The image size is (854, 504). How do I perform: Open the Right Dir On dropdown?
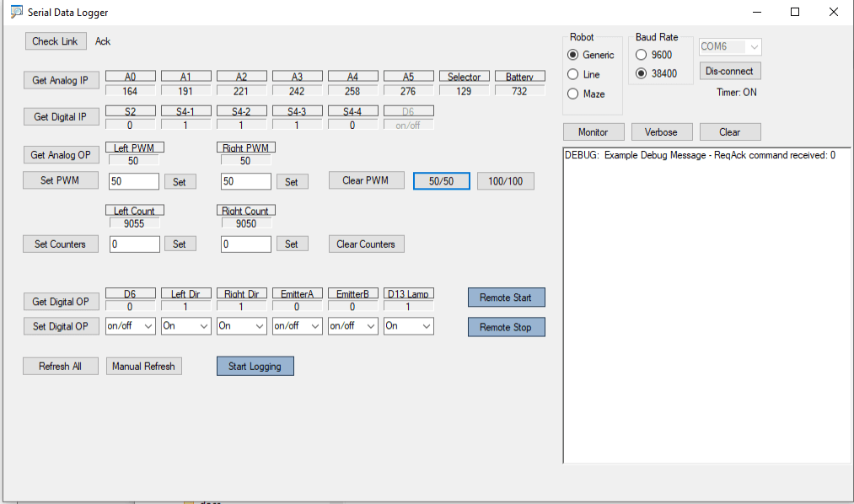tap(241, 326)
